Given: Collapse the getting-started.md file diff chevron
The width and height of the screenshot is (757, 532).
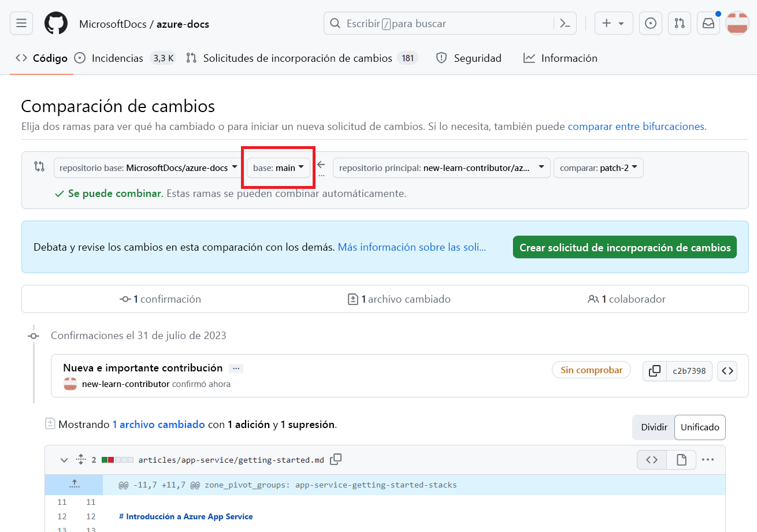Looking at the screenshot, I should pos(64,460).
